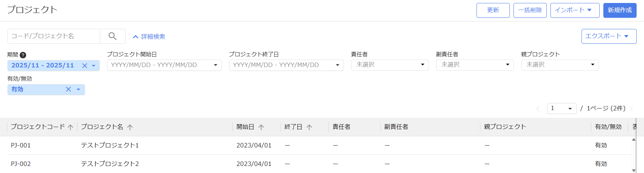Viewport: 644px width, 173px height.
Task: Remove the 有効 status filter with X
Action: (x=68, y=89)
